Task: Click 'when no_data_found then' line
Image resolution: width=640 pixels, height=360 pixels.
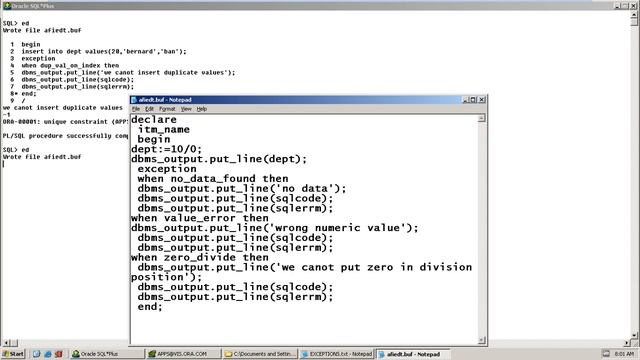Action: [x=213, y=179]
